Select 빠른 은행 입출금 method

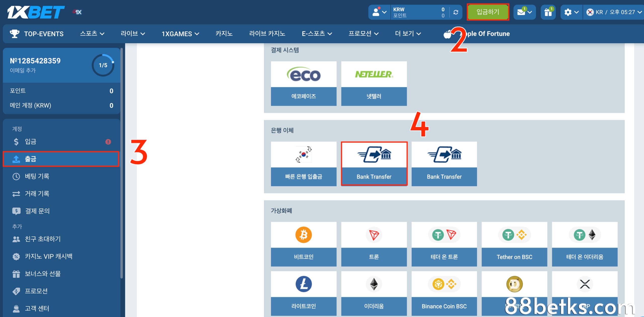[x=304, y=164]
